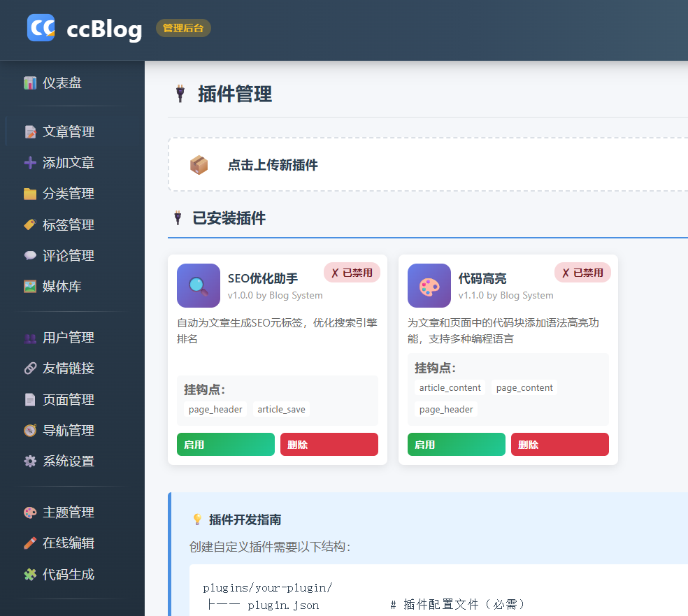Screen dimensions: 688x616
Task: Click the 导航管理 compass icon
Action: 30,431
